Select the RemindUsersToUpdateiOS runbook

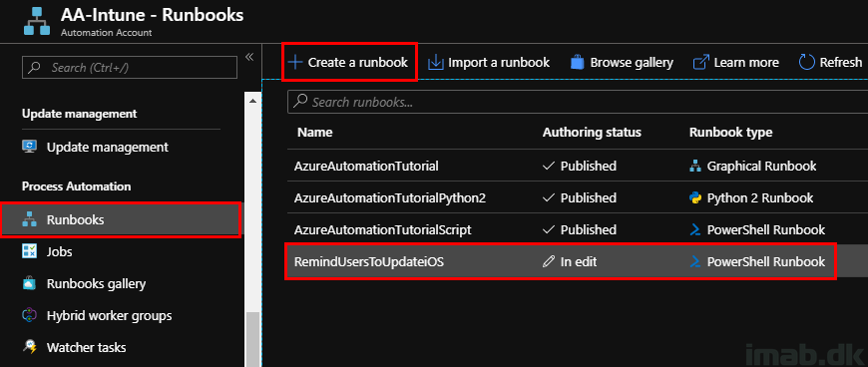tap(561, 262)
